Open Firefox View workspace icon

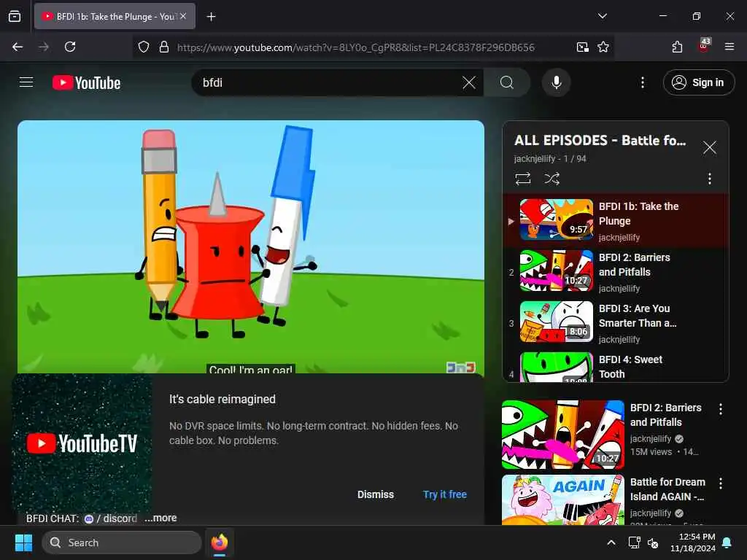(15, 17)
